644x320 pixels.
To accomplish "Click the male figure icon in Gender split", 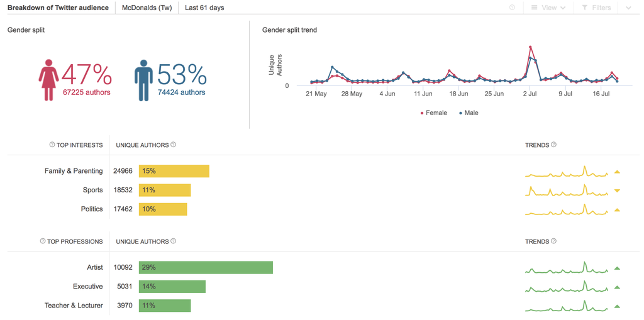I will [x=143, y=80].
